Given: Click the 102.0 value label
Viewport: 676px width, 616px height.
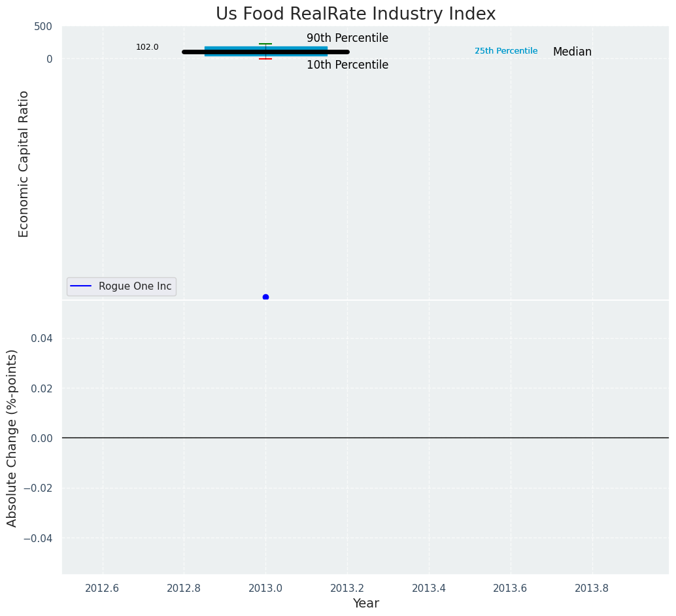Looking at the screenshot, I should (x=147, y=47).
